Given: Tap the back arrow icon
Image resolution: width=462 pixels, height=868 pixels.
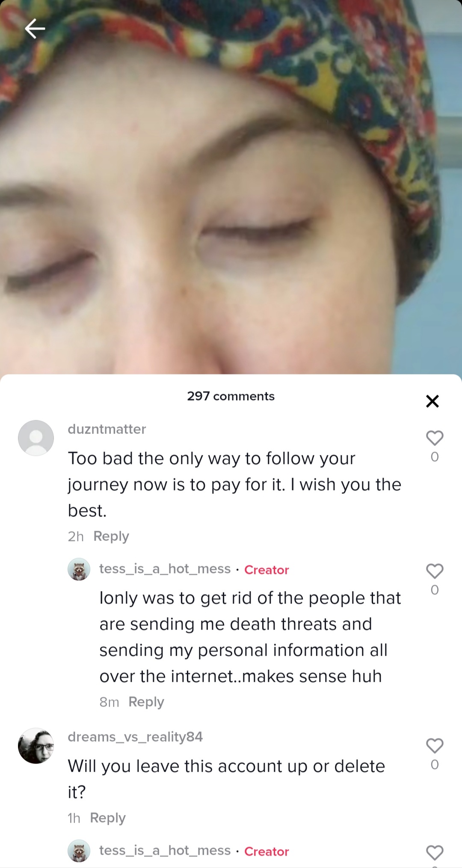Looking at the screenshot, I should coord(35,29).
